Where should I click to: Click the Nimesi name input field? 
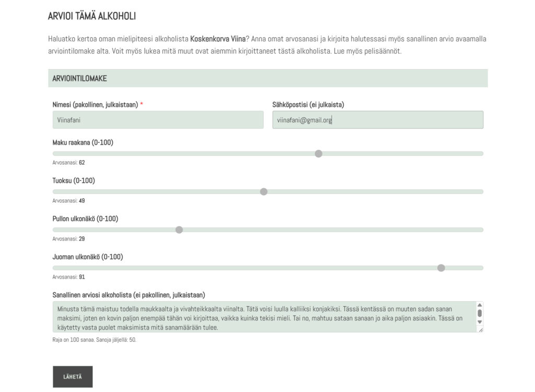(x=158, y=120)
